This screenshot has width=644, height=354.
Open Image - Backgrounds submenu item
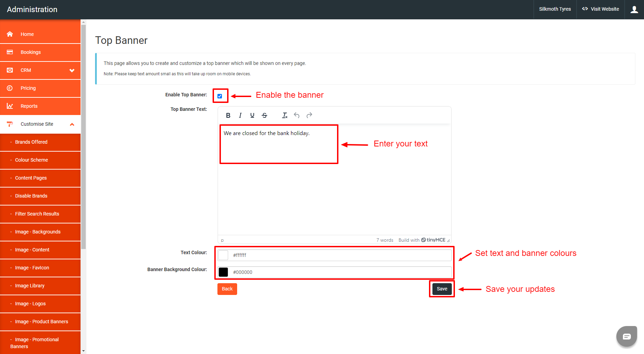40,232
